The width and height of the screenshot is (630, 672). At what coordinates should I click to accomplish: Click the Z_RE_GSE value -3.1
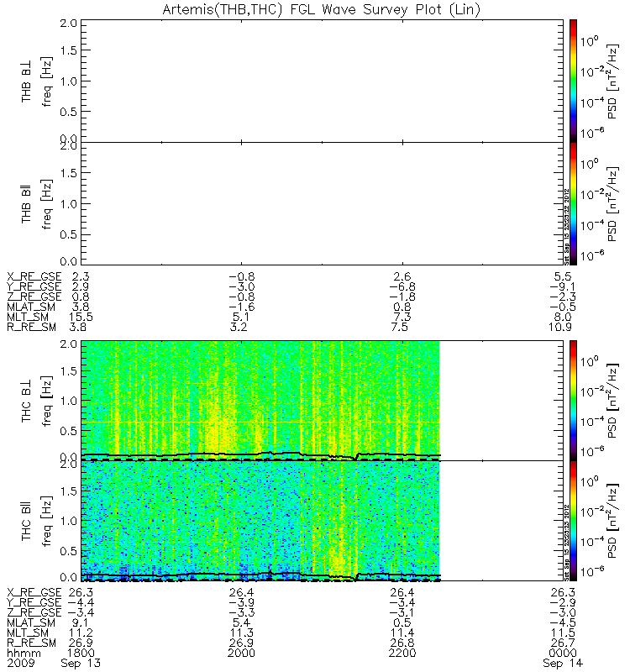(x=402, y=612)
